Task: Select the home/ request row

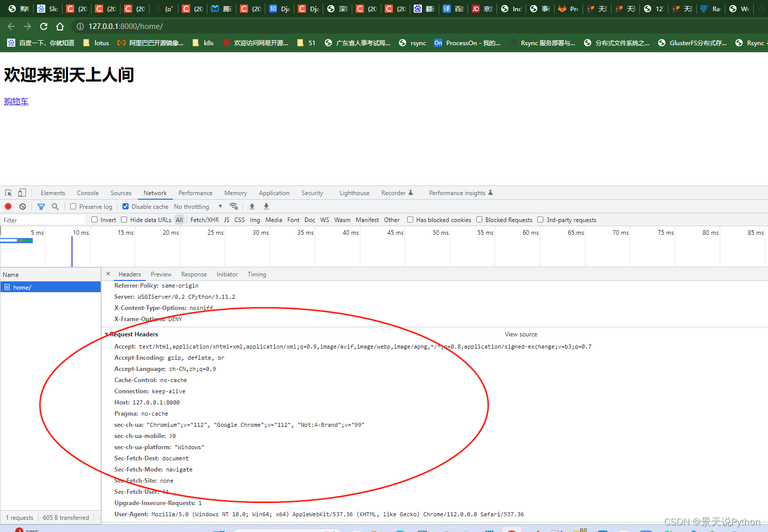Action: (51, 288)
